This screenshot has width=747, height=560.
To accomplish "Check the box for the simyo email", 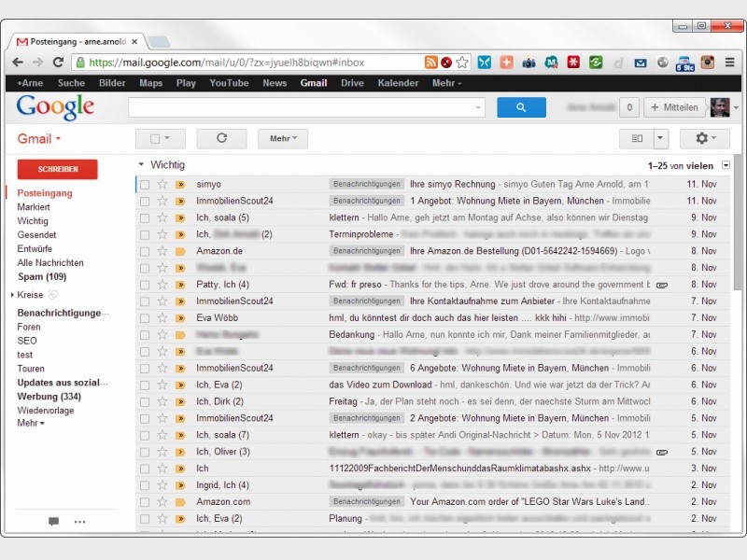I will pyautogui.click(x=145, y=184).
